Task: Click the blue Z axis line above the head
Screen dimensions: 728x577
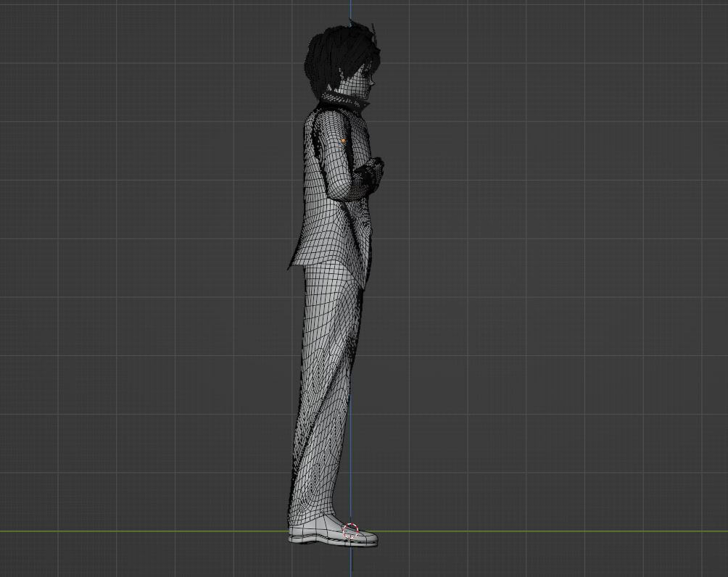Action: 351,10
